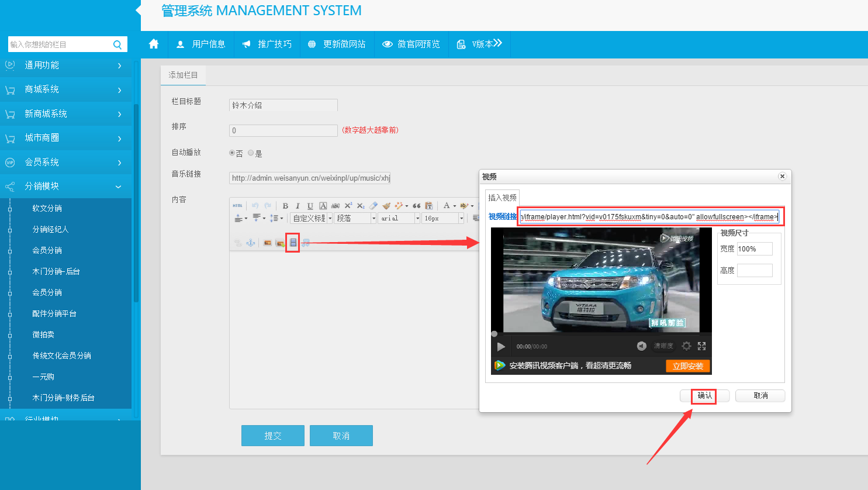The height and width of the screenshot is (490, 868).
Task: Click the unlink icon in editor
Action: pos(238,243)
